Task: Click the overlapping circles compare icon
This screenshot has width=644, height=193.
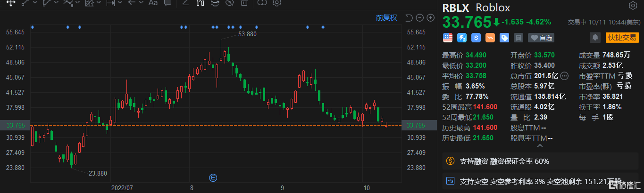Action: [262, 3]
